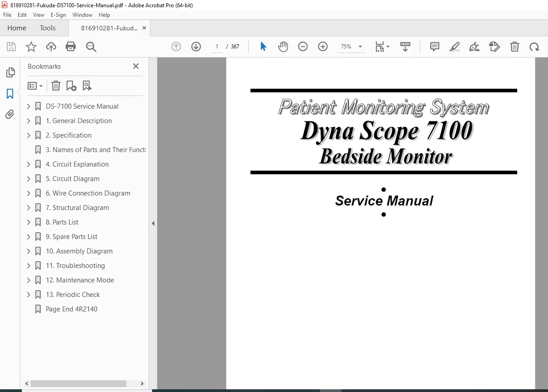This screenshot has height=392, width=548.
Task: Expand DS-7100 Service Manual bookmark
Action: tap(29, 106)
